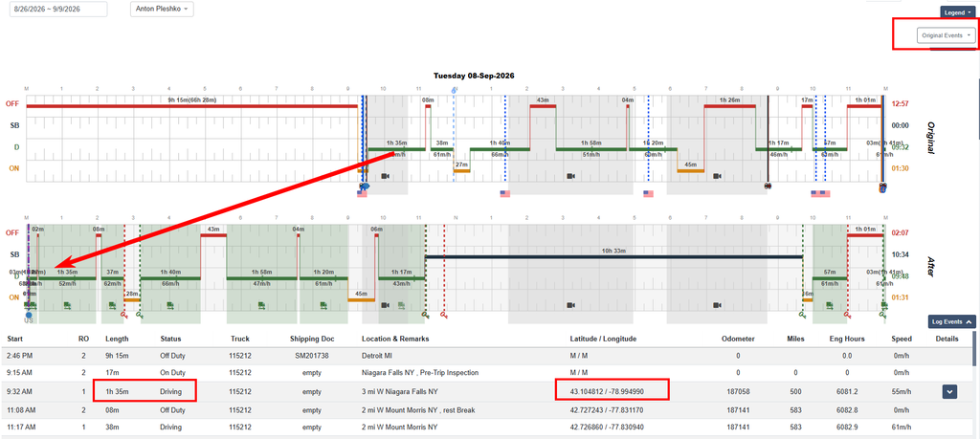Click truck icon under 57m segment in After graph
The height and width of the screenshot is (439, 980).
coord(829,305)
